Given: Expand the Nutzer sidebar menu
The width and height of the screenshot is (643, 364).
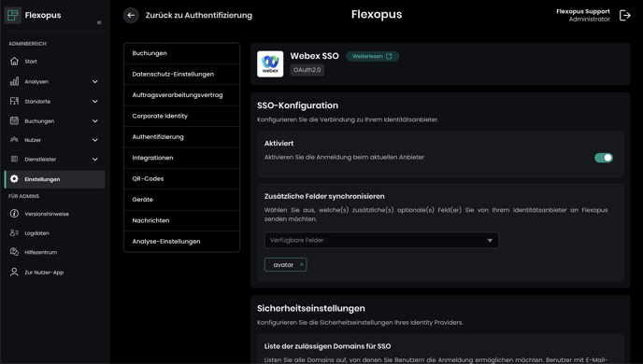Looking at the screenshot, I should click(95, 140).
